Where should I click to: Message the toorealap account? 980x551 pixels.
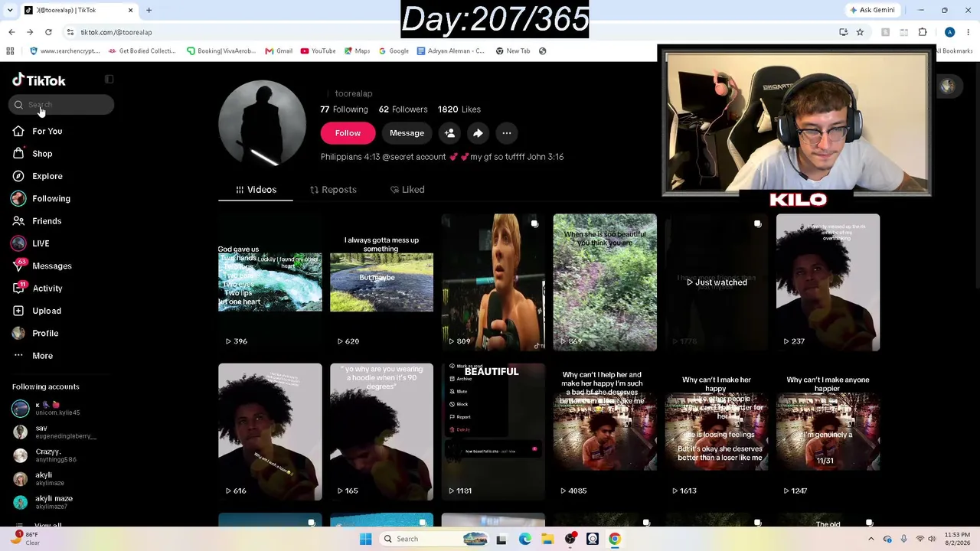pos(407,133)
